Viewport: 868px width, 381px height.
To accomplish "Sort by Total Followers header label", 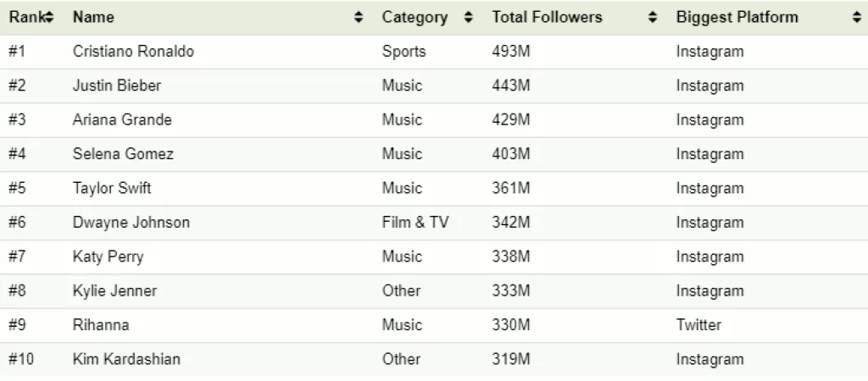I will tap(547, 18).
